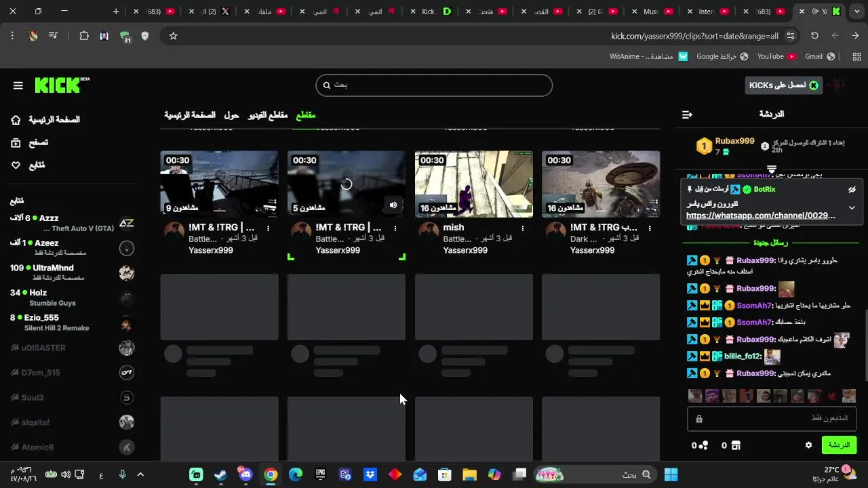Bookmark page with the star icon
This screenshot has width=868, height=488.
coord(173,36)
